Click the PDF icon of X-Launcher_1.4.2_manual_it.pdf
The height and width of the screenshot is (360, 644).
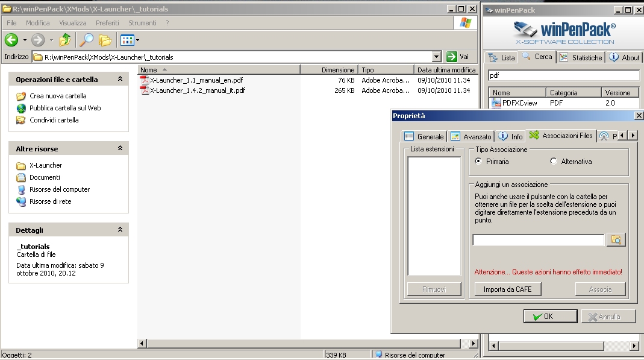point(145,90)
